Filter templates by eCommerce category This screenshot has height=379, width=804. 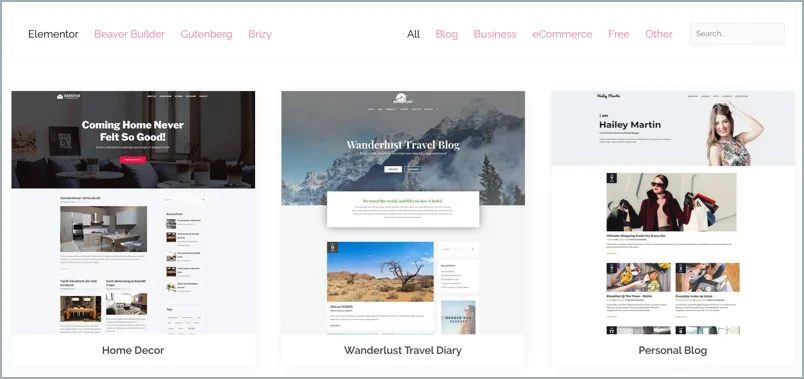562,34
